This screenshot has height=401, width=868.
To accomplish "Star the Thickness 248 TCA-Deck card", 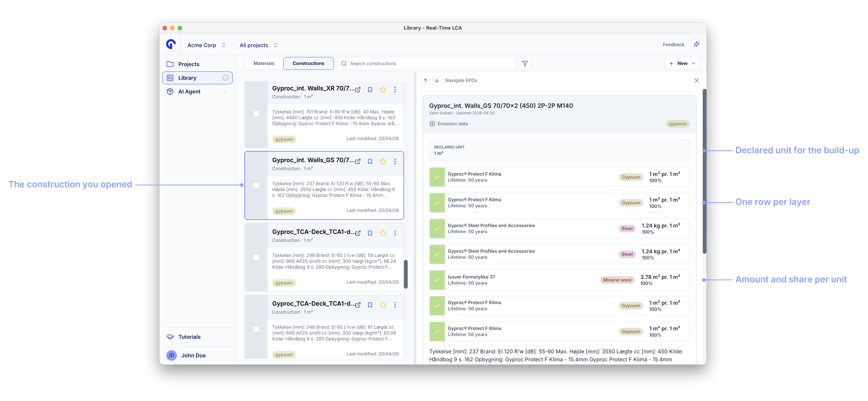I will click(383, 305).
